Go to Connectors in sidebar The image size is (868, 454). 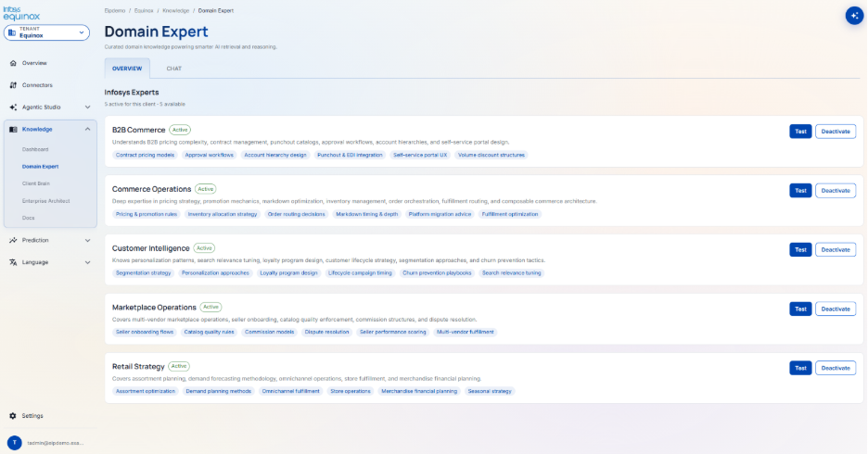click(37, 85)
